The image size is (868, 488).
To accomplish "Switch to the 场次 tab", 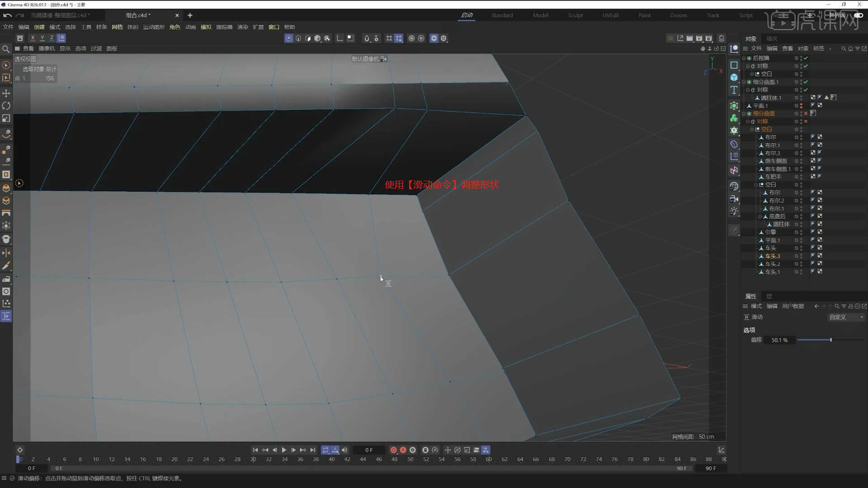I will 772,38.
